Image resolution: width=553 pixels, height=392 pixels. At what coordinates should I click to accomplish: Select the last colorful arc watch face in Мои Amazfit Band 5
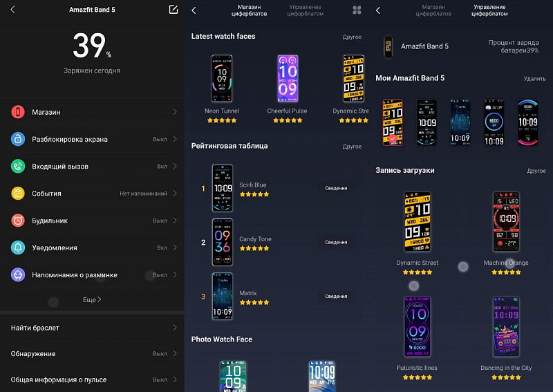528,122
